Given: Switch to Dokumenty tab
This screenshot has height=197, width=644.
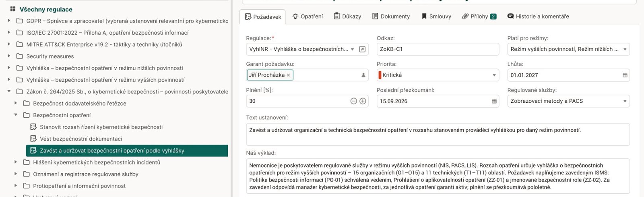Looking at the screenshot, I should click(x=391, y=17).
